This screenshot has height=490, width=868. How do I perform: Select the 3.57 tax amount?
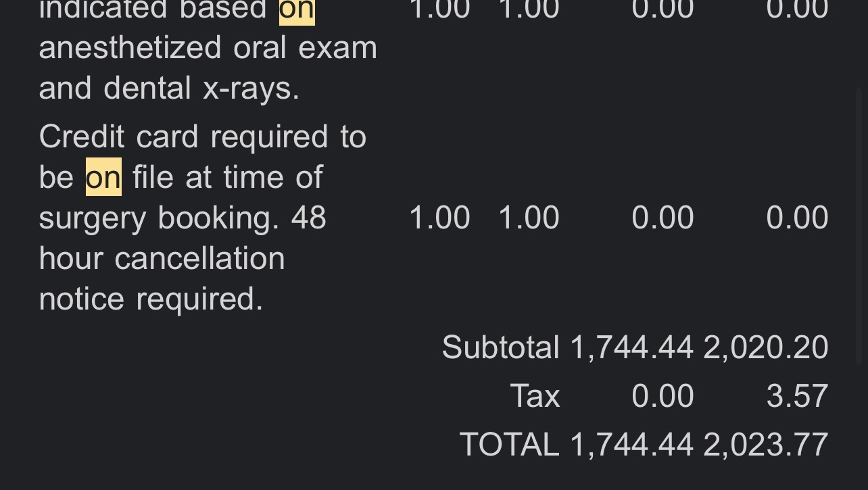pyautogui.click(x=797, y=396)
